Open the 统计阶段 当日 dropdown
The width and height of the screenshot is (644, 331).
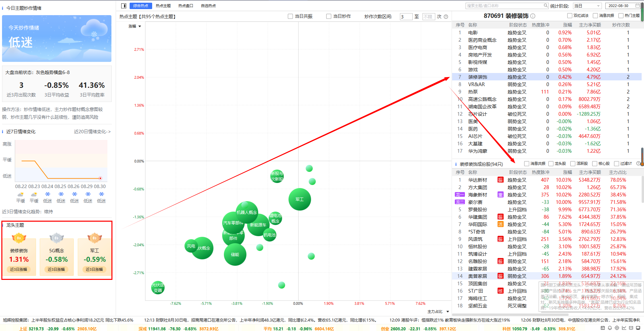pyautogui.click(x=588, y=6)
